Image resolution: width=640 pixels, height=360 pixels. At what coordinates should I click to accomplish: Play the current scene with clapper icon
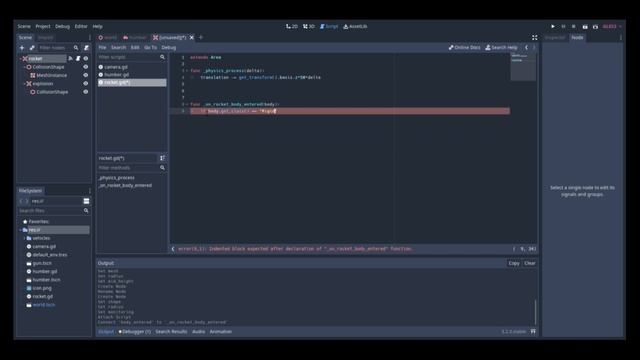(585, 27)
